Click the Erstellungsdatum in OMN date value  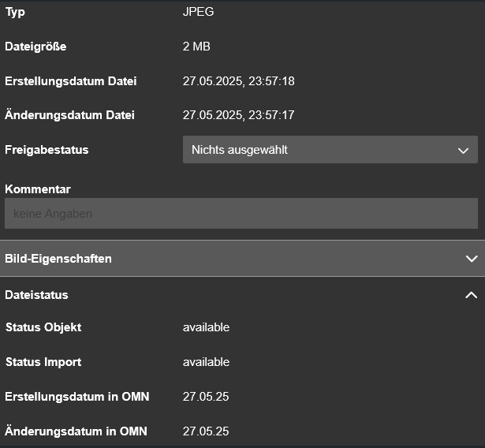point(206,397)
